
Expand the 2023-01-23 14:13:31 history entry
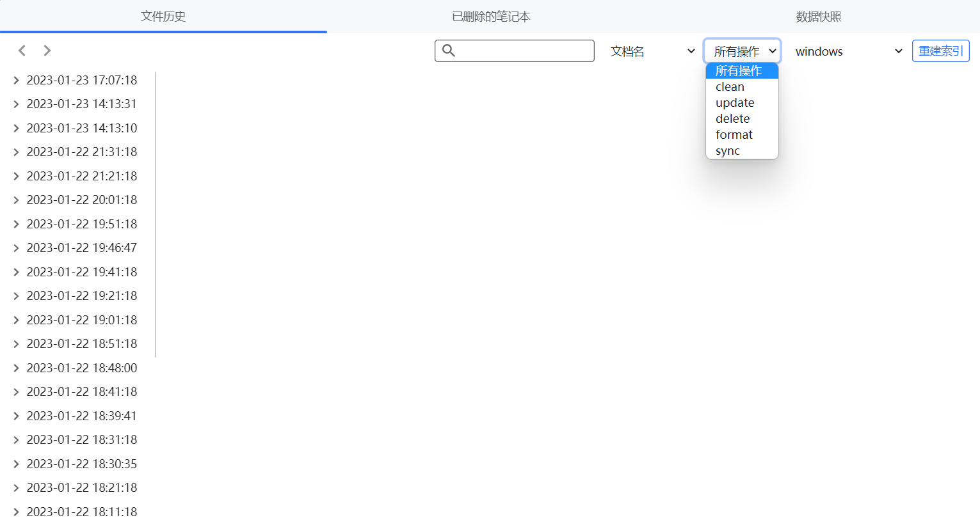pos(16,104)
